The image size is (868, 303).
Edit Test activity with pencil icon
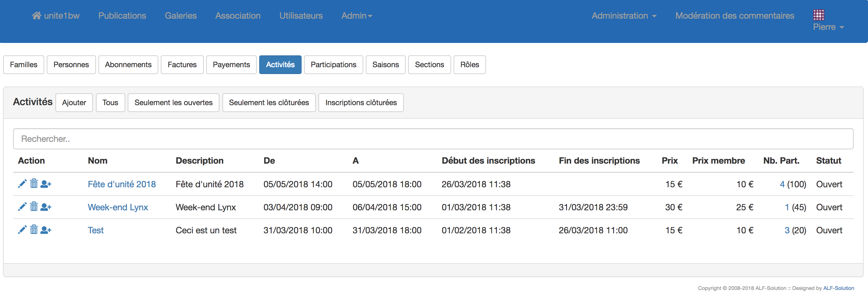(22, 230)
